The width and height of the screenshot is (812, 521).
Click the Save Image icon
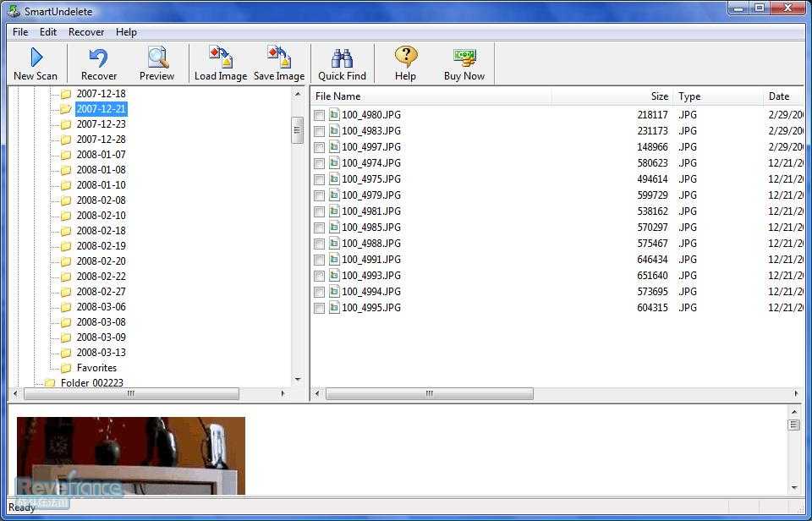pos(279,63)
